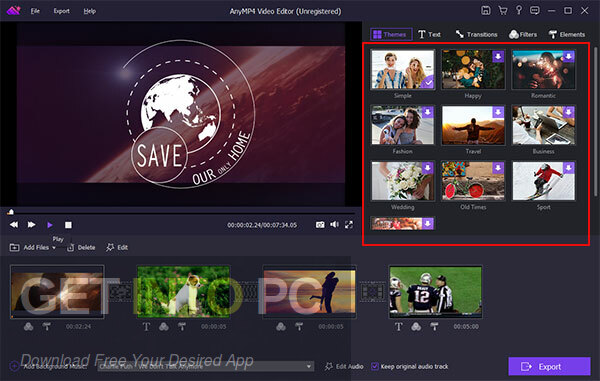Download the Old Times theme via its arrow icon
This screenshot has width=600, height=381.
click(x=498, y=168)
